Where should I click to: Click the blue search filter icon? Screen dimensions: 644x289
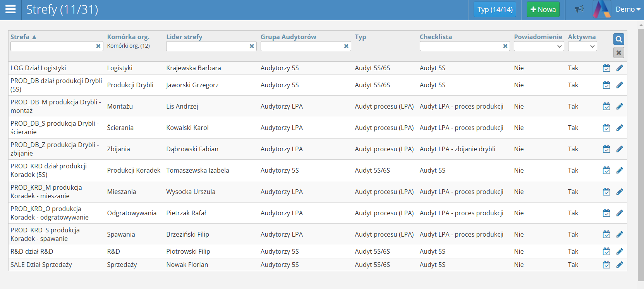coord(618,39)
